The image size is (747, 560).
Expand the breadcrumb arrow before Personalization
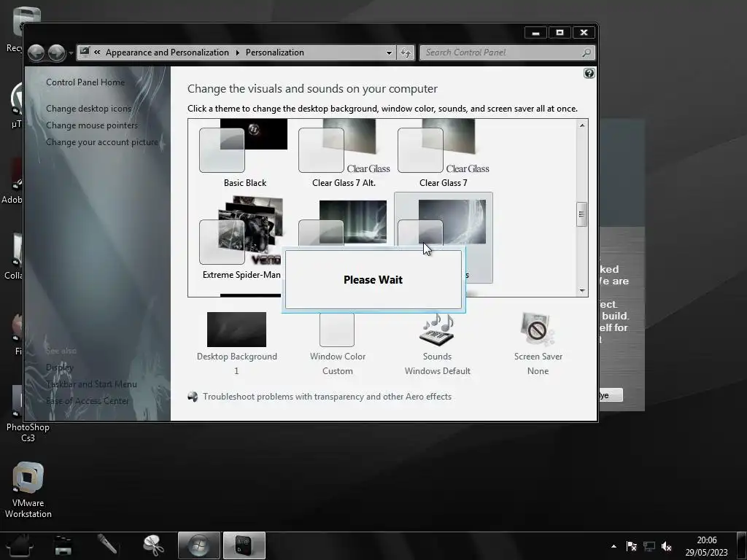click(237, 52)
